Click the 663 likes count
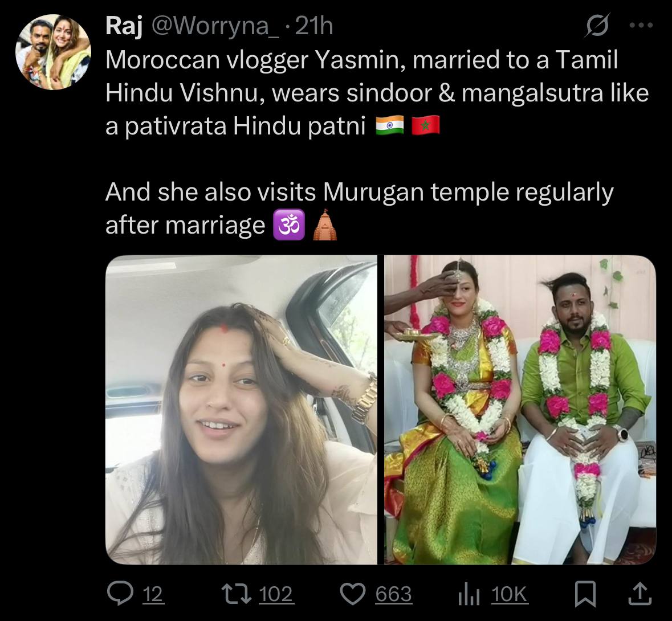Image resolution: width=672 pixels, height=621 pixels. 393,594
